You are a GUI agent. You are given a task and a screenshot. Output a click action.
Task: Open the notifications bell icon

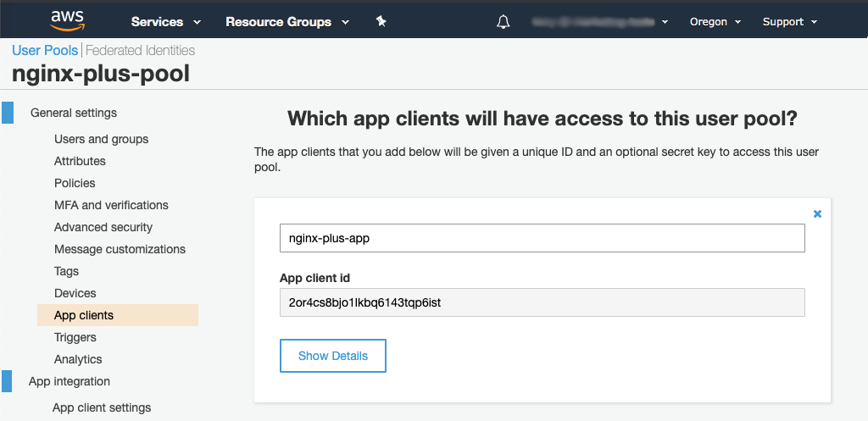[x=503, y=21]
